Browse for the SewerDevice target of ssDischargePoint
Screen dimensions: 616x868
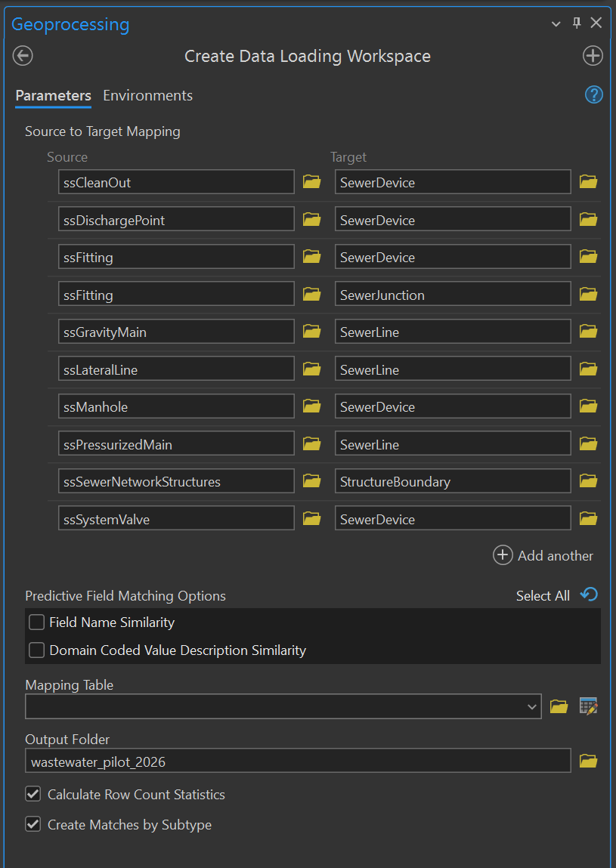point(588,219)
